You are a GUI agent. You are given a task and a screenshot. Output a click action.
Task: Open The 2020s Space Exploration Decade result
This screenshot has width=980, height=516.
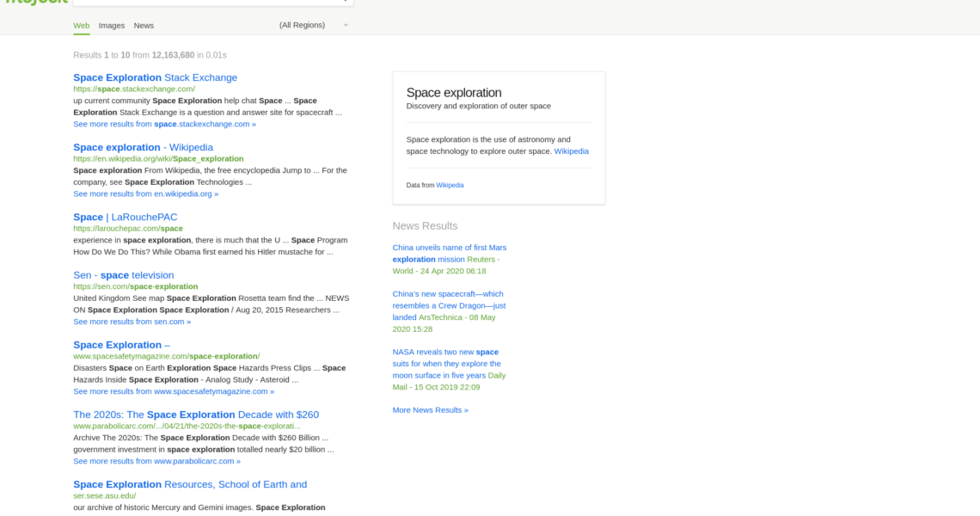coord(196,415)
